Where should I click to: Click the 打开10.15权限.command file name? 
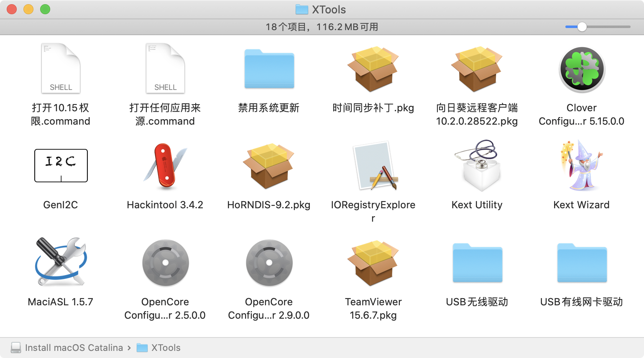pyautogui.click(x=61, y=115)
